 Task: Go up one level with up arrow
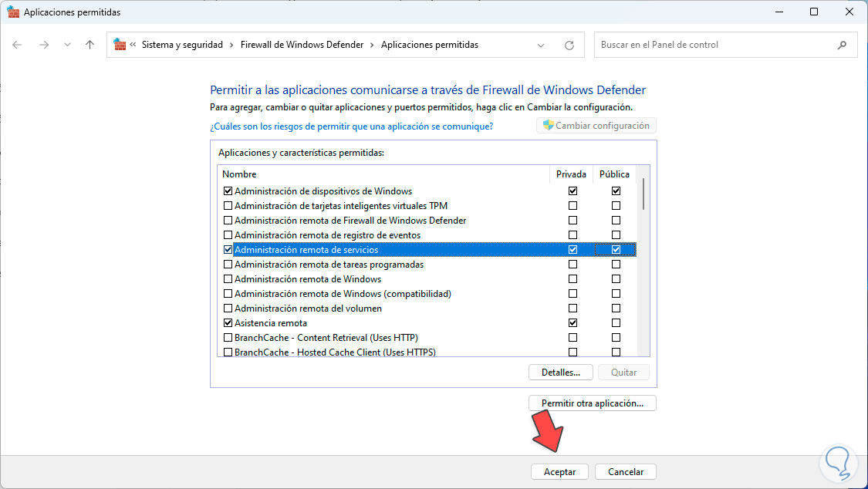(90, 45)
